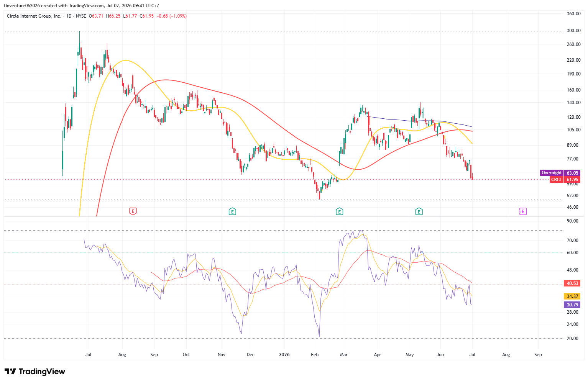Click the 1D interval label
This screenshot has width=588, height=383.
click(x=69, y=16)
